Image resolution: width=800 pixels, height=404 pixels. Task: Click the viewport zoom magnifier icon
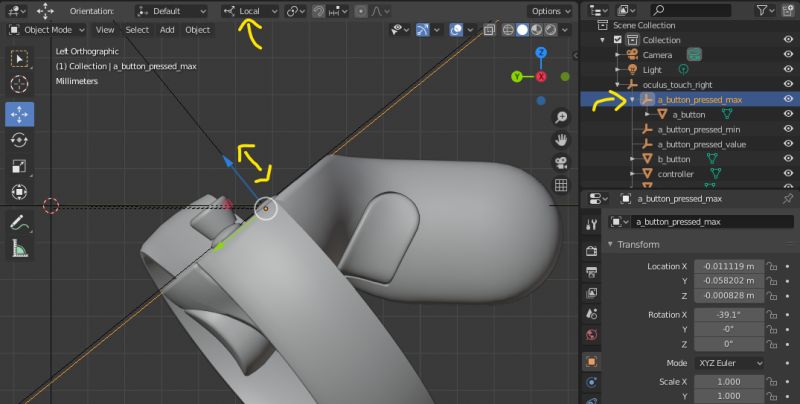tap(561, 118)
